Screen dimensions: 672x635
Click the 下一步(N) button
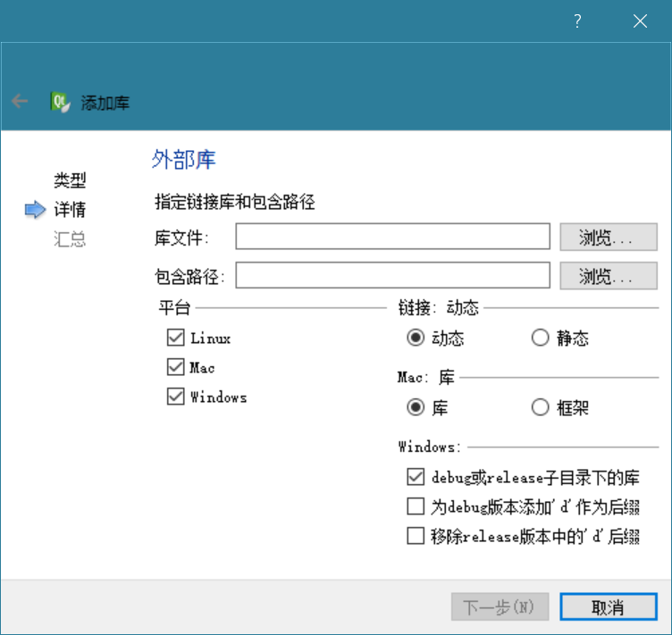[499, 607]
